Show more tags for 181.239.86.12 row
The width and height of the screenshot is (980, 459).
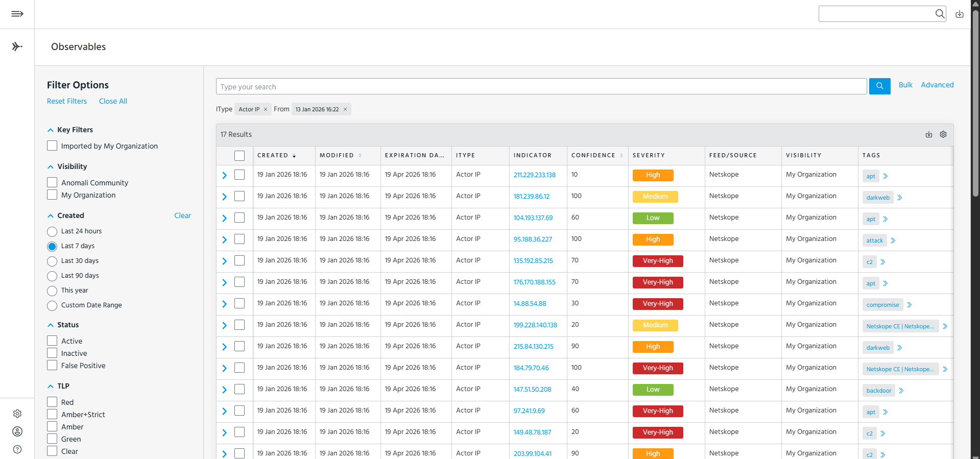pos(900,198)
